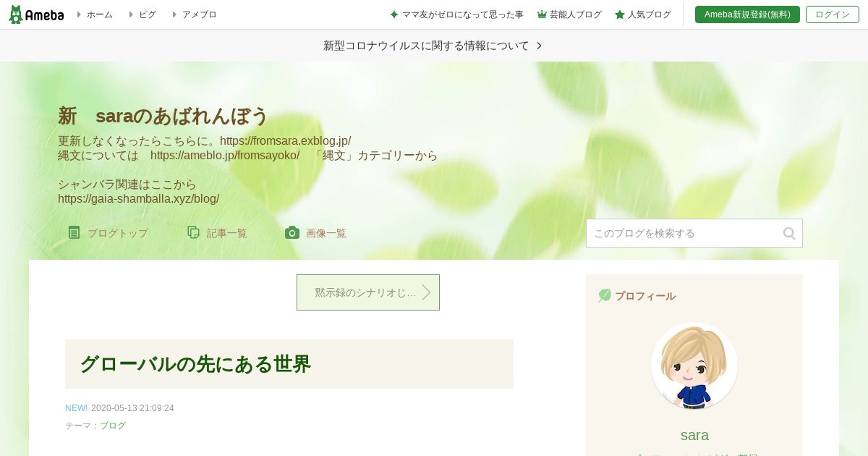Open sara's profile avatar image
Screen dimensions: 868x456
pos(694,366)
